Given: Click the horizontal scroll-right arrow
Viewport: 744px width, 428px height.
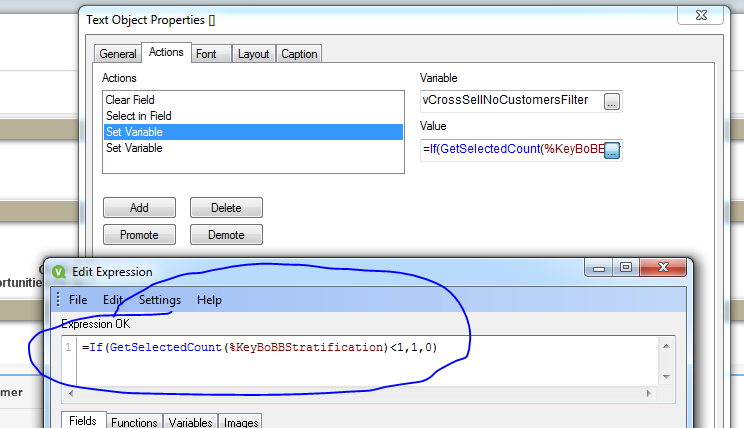Looking at the screenshot, I should pos(649,393).
